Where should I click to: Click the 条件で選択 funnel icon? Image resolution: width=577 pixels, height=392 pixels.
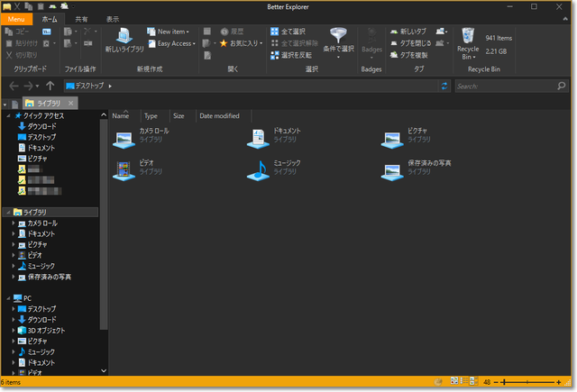click(x=340, y=38)
